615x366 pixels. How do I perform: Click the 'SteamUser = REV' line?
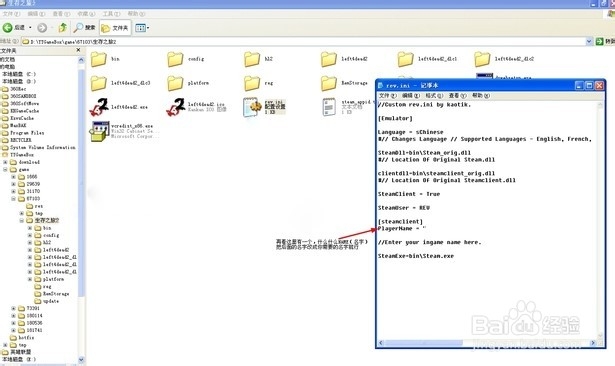click(x=404, y=208)
